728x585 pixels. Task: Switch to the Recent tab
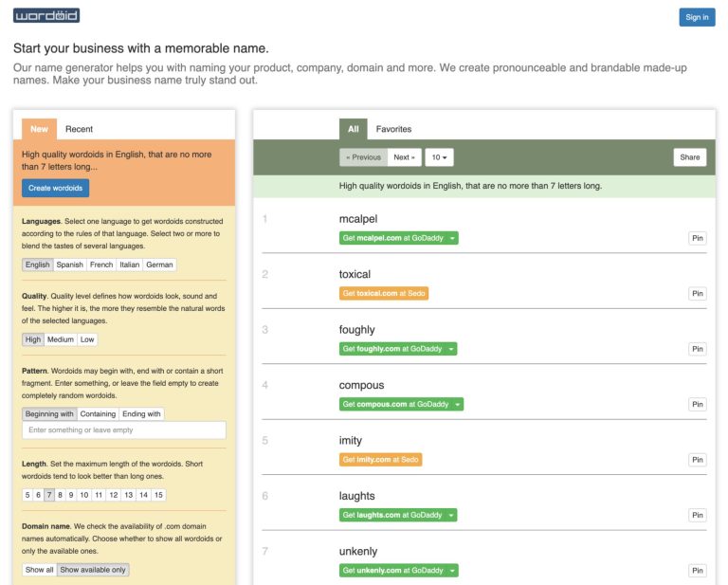79,129
